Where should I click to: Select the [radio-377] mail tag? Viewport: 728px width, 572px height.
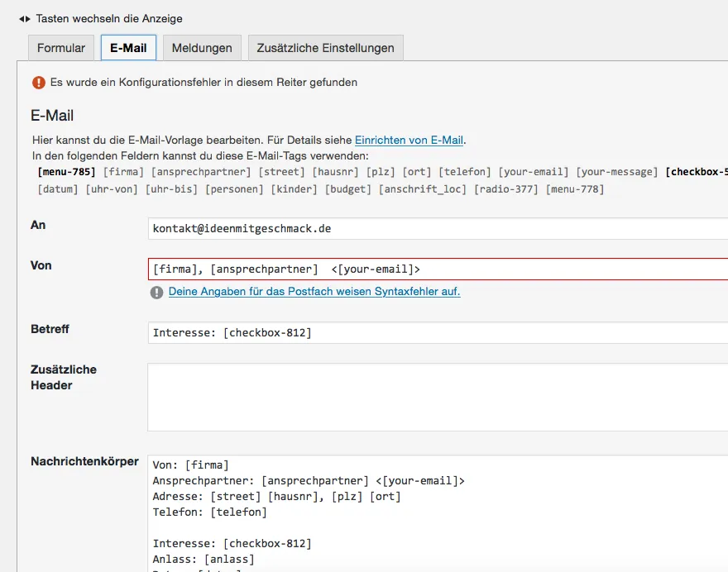[506, 189]
